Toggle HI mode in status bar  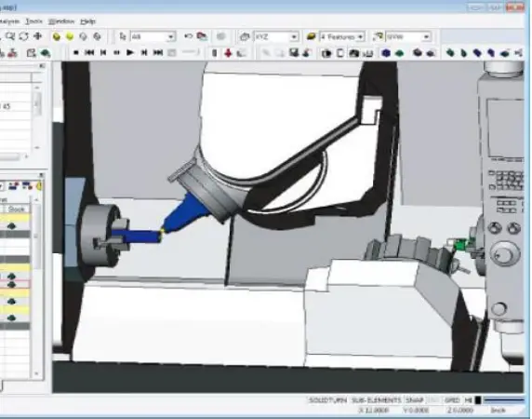point(468,400)
